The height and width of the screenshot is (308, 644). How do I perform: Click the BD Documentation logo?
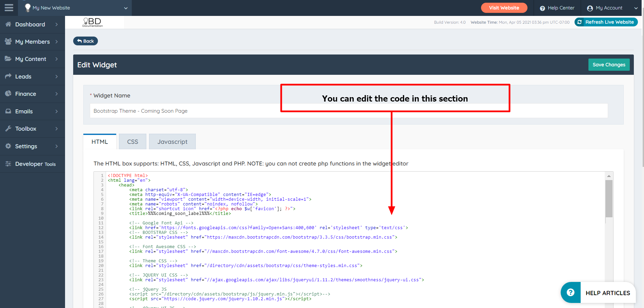click(92, 22)
